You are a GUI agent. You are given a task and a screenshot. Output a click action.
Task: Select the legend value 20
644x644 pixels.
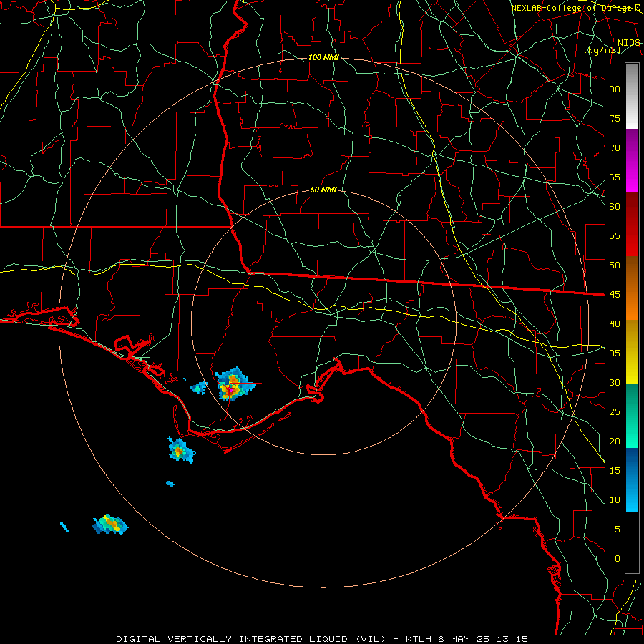[x=615, y=441]
